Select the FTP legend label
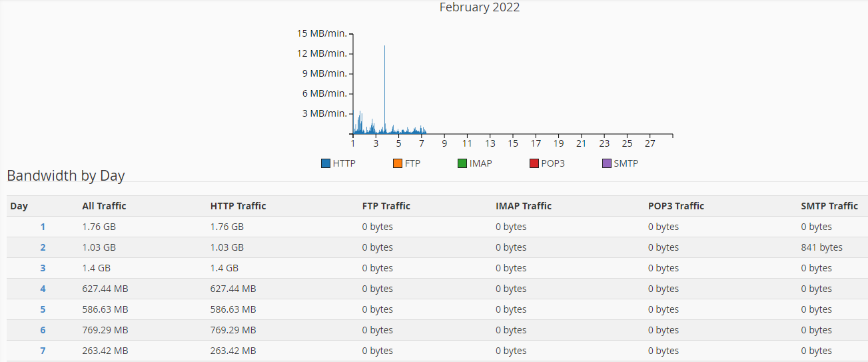 412,163
